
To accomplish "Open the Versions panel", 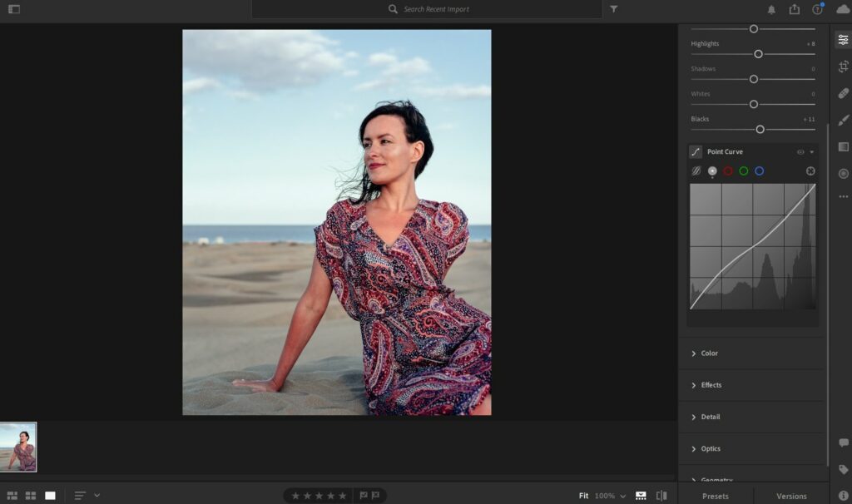I will click(x=791, y=495).
